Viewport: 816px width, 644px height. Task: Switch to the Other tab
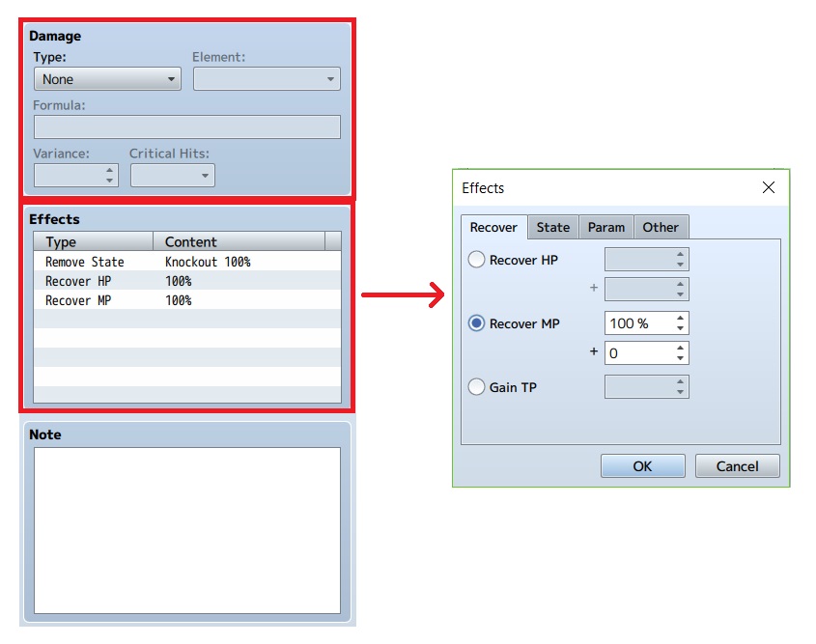[661, 227]
